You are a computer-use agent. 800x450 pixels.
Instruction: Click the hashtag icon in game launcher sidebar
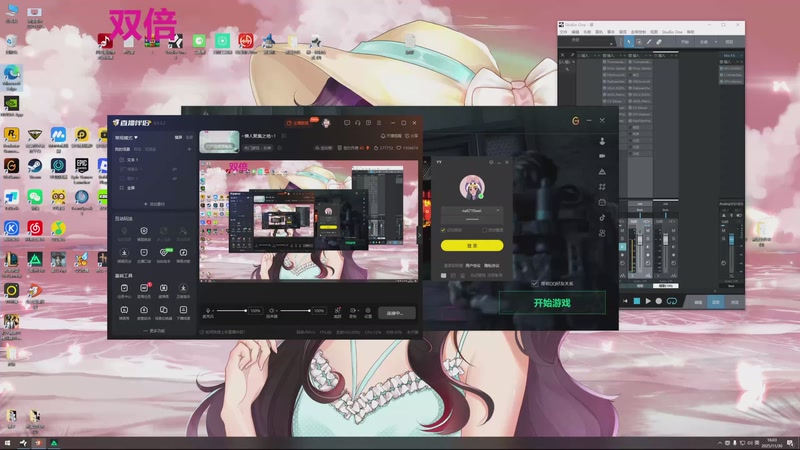pyautogui.click(x=602, y=187)
